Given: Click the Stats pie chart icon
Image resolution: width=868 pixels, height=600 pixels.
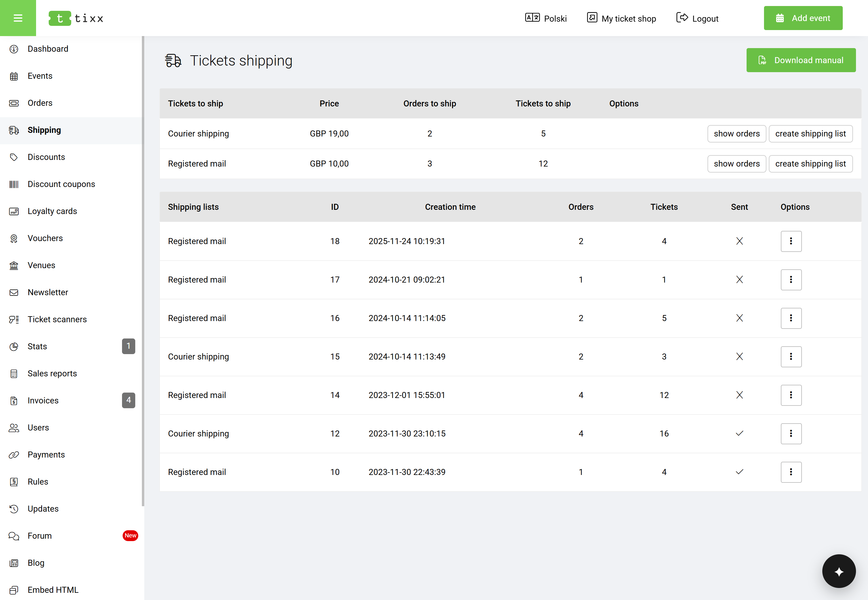Looking at the screenshot, I should click(x=14, y=347).
